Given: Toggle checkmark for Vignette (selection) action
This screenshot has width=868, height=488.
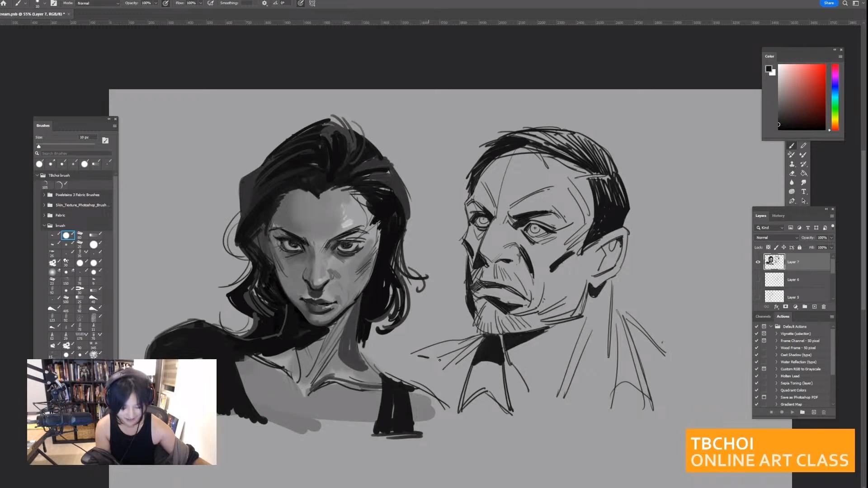Looking at the screenshot, I should (x=757, y=333).
